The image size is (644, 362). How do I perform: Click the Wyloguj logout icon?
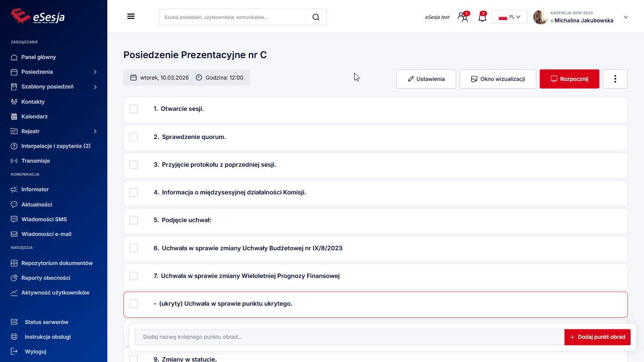tap(14, 351)
